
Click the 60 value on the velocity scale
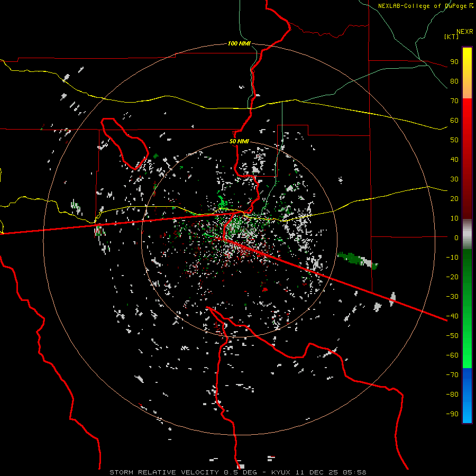454,120
